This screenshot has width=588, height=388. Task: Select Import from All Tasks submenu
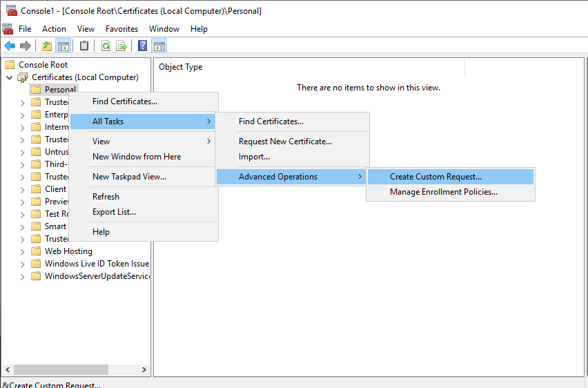(254, 157)
